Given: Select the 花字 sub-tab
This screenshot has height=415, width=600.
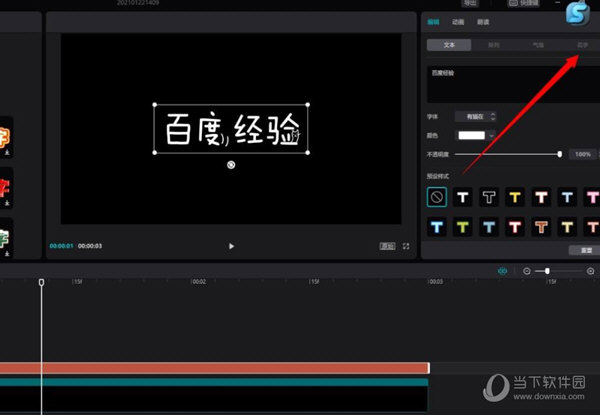Looking at the screenshot, I should point(582,45).
